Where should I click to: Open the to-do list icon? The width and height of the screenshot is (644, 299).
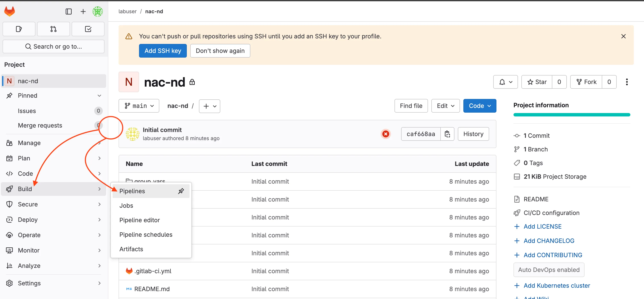point(88,29)
